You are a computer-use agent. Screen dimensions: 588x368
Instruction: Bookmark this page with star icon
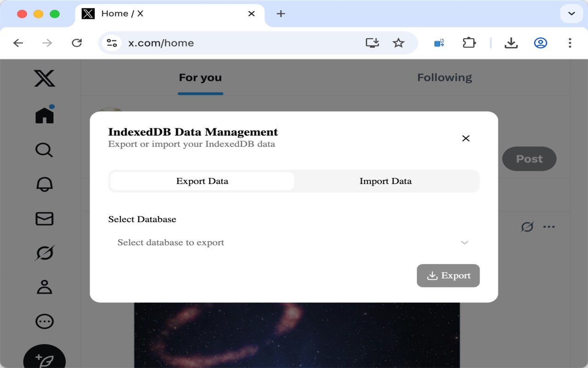(x=398, y=43)
